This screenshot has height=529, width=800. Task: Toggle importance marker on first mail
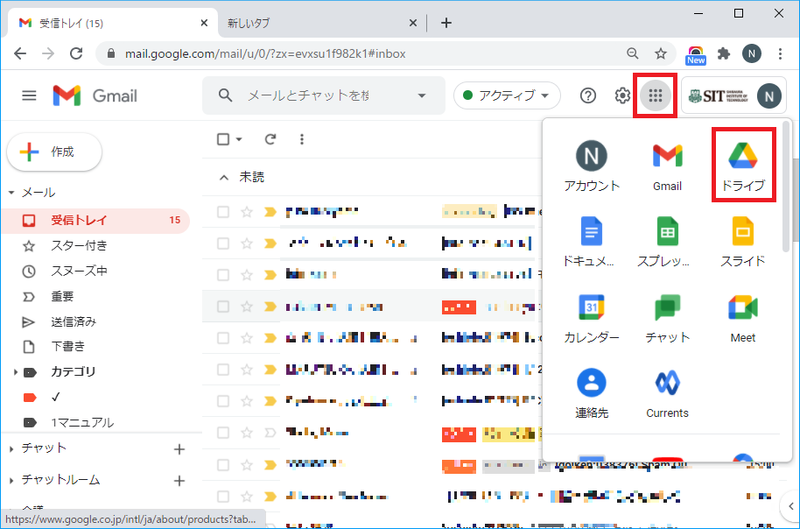point(270,212)
